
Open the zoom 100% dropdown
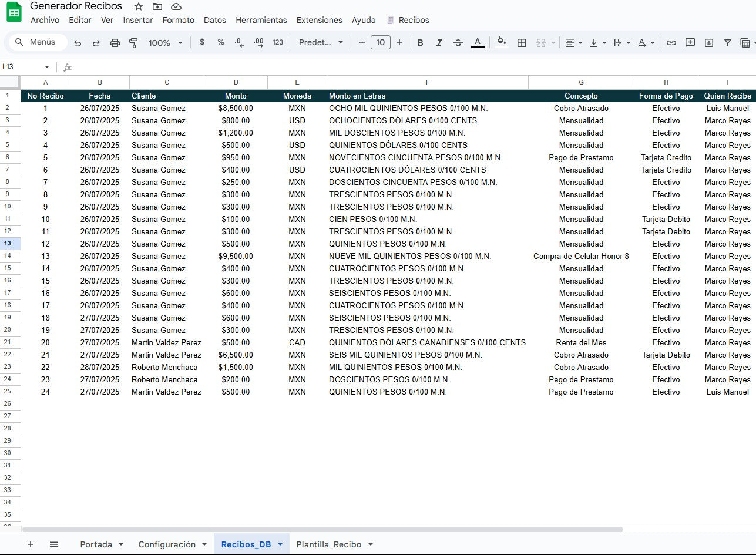pyautogui.click(x=166, y=43)
